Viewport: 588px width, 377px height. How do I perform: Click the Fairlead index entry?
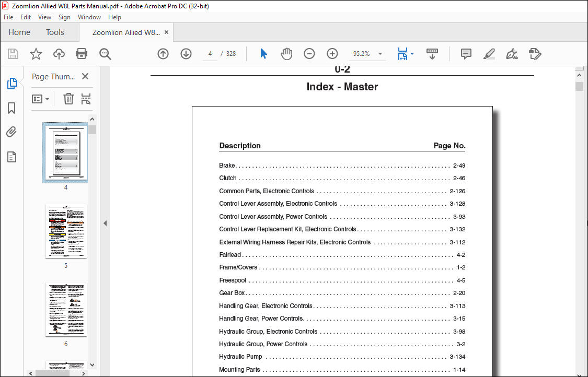342,255
